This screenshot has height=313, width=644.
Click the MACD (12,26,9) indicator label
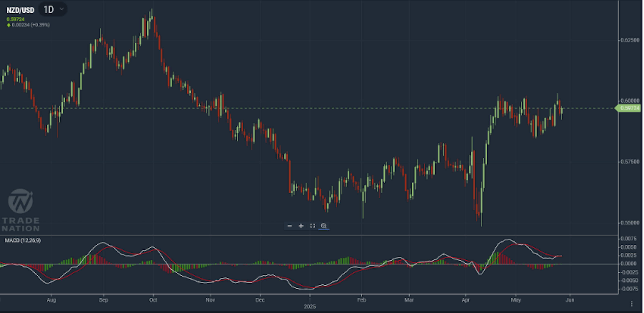point(23,240)
